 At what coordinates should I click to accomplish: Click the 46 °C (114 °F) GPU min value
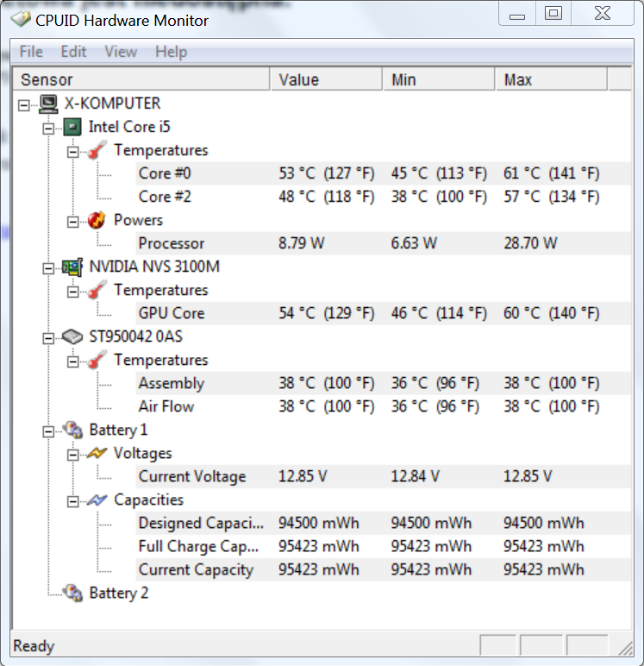(439, 313)
